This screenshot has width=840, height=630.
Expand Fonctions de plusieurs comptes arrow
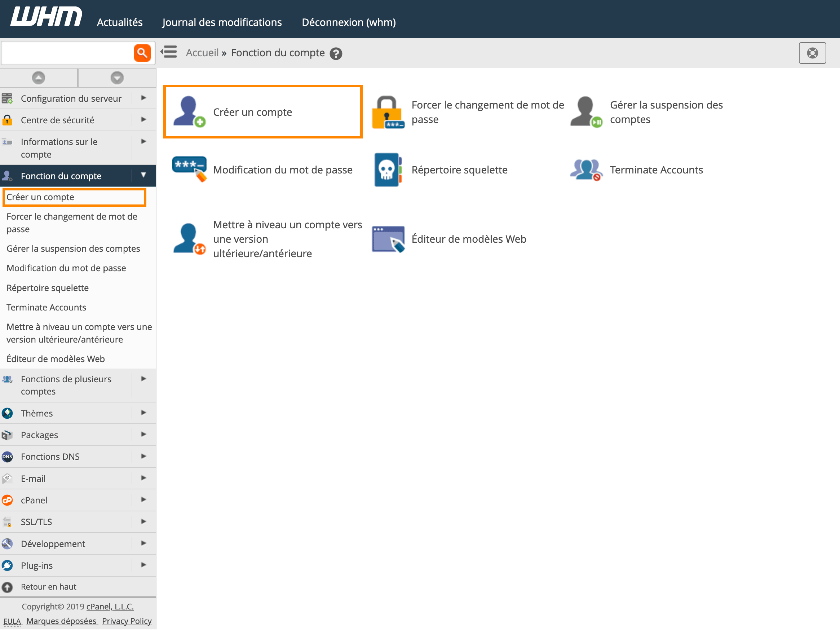[143, 379]
